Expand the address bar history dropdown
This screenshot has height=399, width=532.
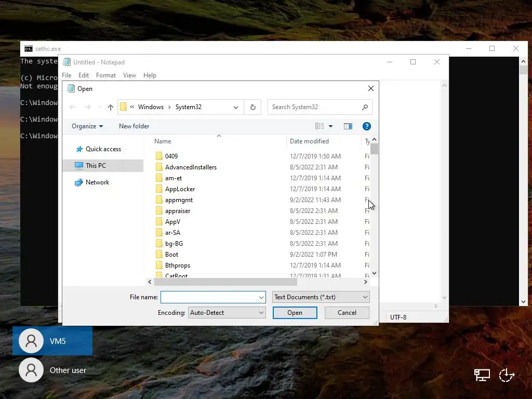[x=236, y=107]
